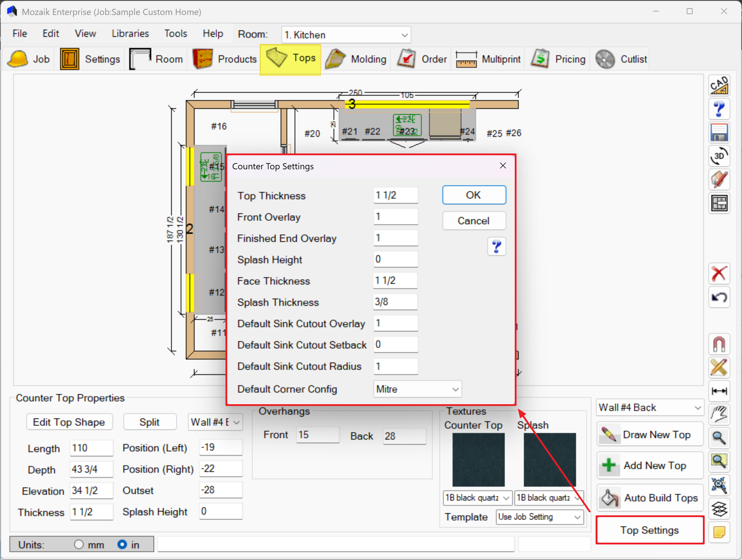This screenshot has height=560, width=742.
Task: Open the 3D view icon
Action: pos(719,156)
